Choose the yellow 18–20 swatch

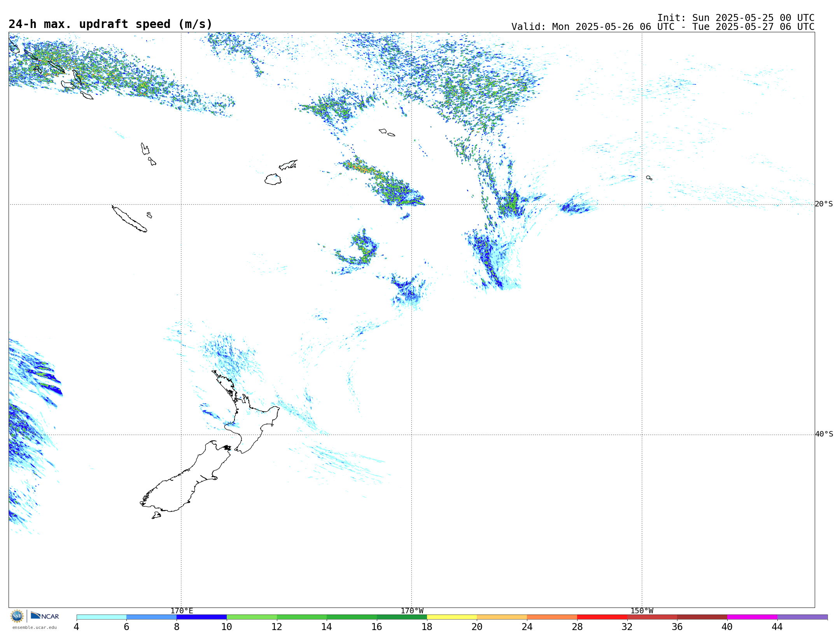pyautogui.click(x=452, y=617)
